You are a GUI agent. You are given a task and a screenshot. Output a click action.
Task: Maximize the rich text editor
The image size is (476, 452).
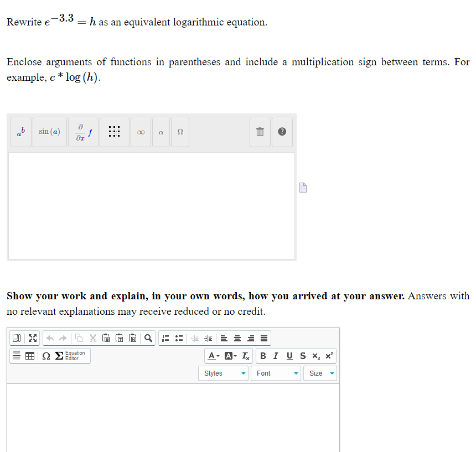tap(32, 338)
